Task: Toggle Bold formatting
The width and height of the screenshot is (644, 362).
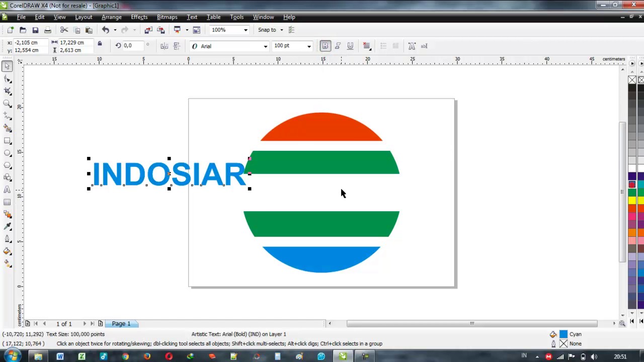Action: 325,46
